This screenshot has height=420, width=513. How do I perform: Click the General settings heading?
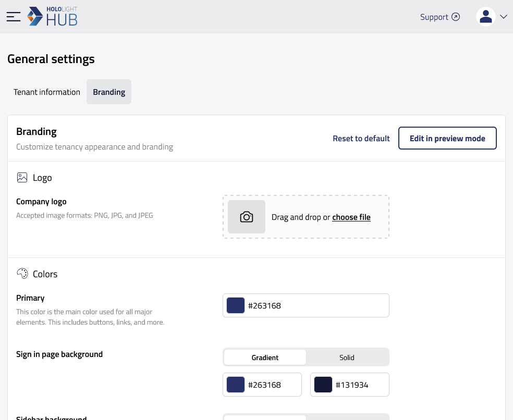point(51,59)
